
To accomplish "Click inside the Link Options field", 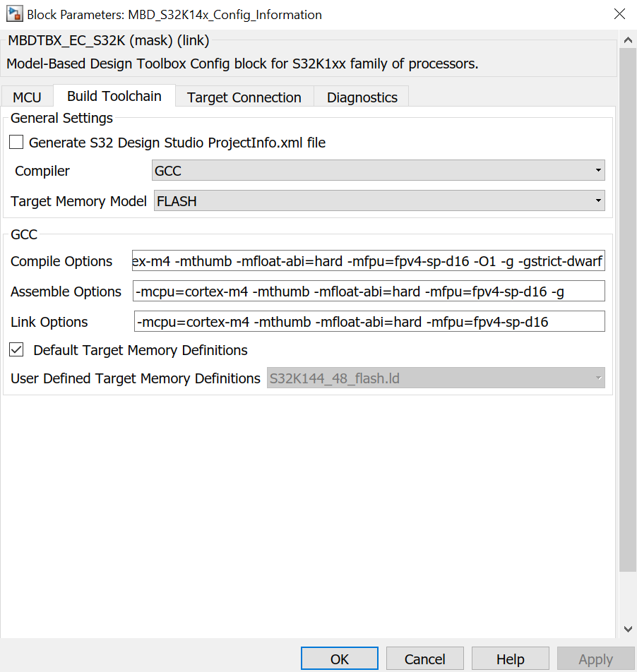I will click(368, 322).
